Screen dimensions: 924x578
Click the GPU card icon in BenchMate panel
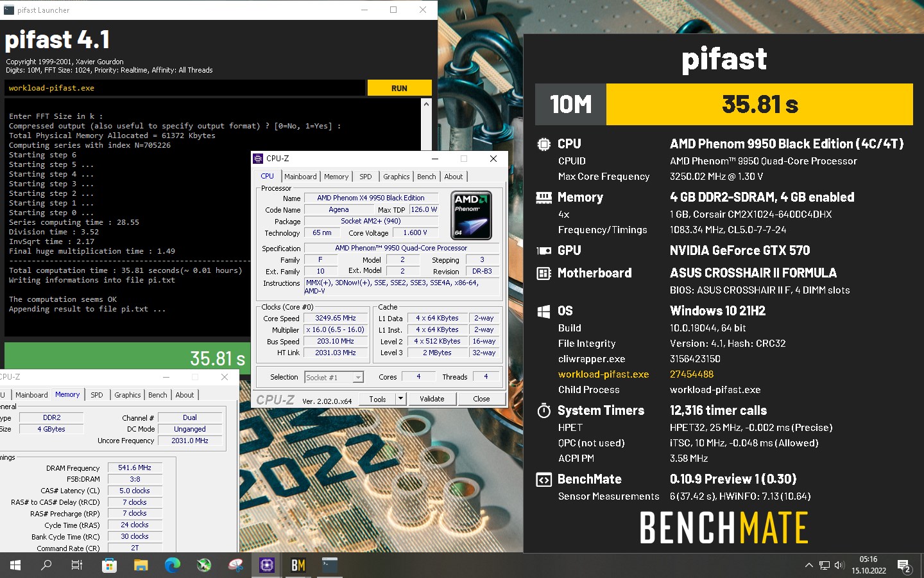pos(543,250)
